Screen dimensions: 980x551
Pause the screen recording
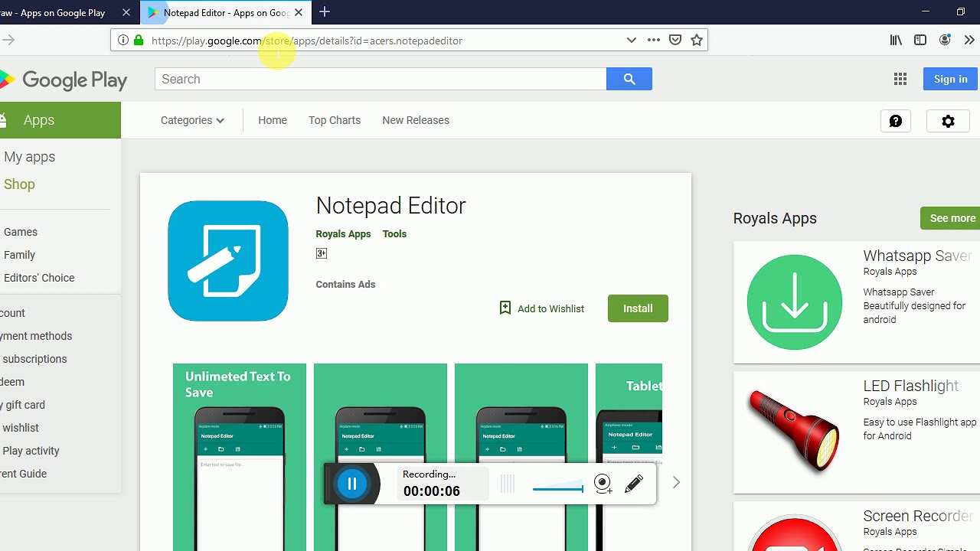click(352, 484)
